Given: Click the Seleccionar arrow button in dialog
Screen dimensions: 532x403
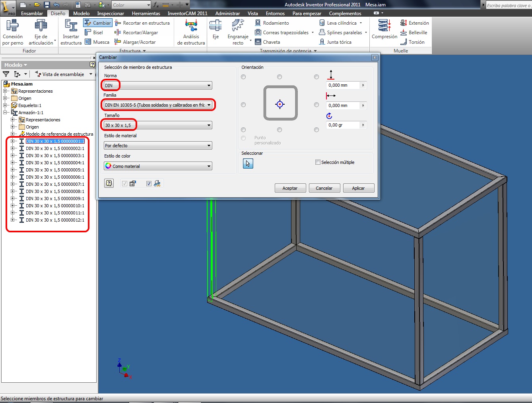Looking at the screenshot, I should coord(248,164).
